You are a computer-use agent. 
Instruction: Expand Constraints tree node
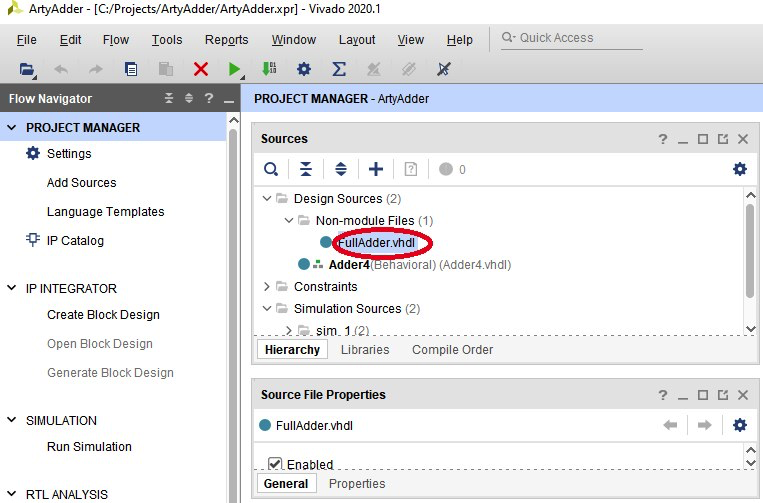(267, 287)
